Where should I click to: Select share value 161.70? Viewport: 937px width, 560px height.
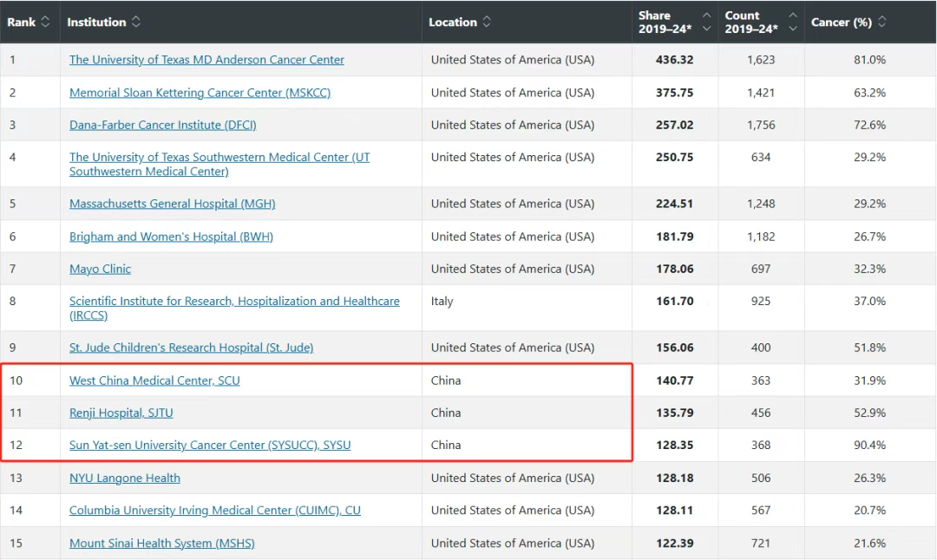pyautogui.click(x=675, y=301)
